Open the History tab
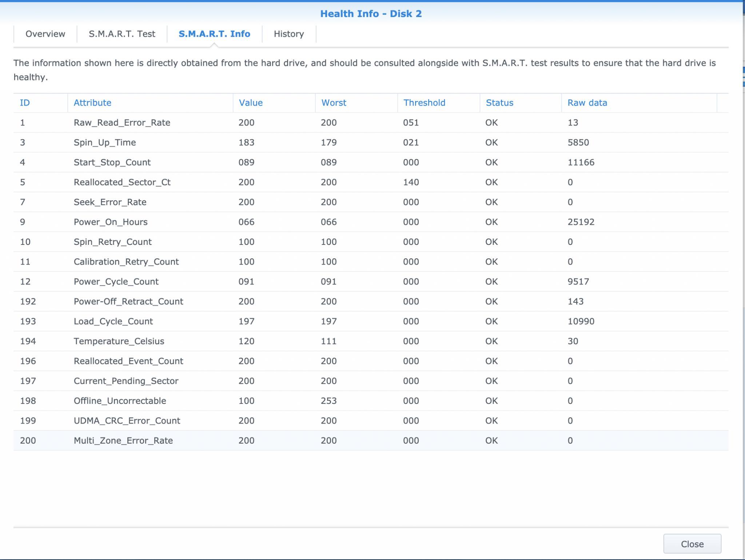745x560 pixels. 289,34
